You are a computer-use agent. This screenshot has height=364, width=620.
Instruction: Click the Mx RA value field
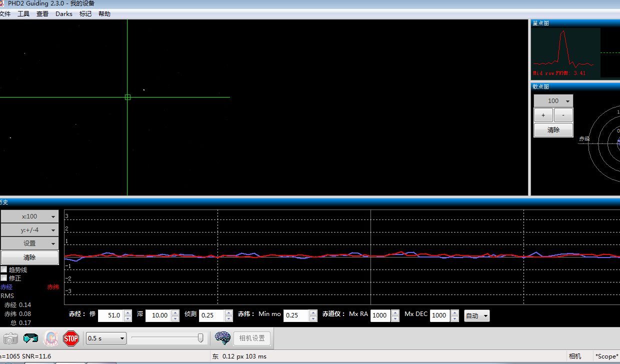point(379,315)
